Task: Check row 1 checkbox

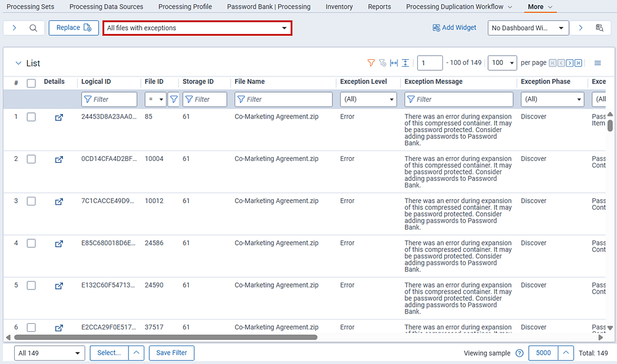Action: click(31, 117)
